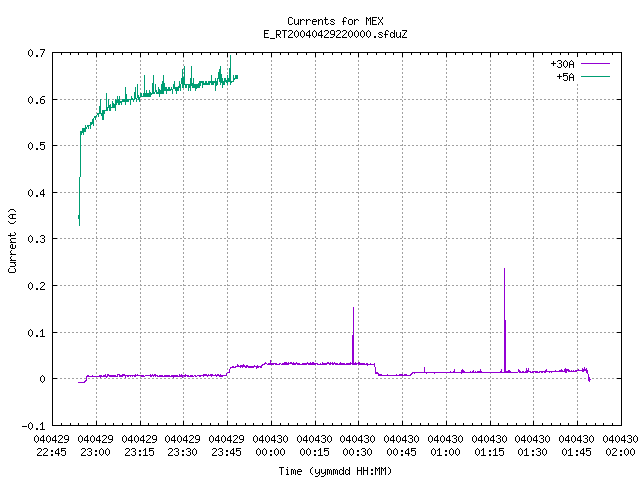640x480 pixels.
Task: Select the 0.4 y-axis tick value
Action: pyautogui.click(x=36, y=193)
